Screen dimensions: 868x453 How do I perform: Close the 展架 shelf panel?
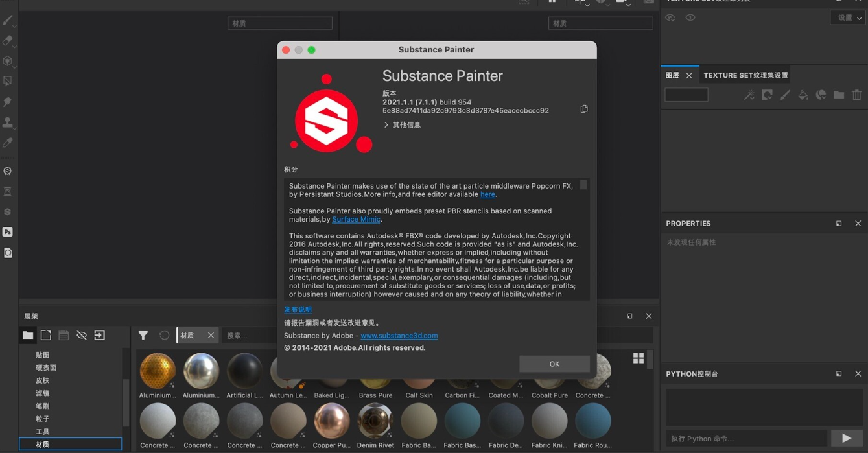pyautogui.click(x=648, y=316)
